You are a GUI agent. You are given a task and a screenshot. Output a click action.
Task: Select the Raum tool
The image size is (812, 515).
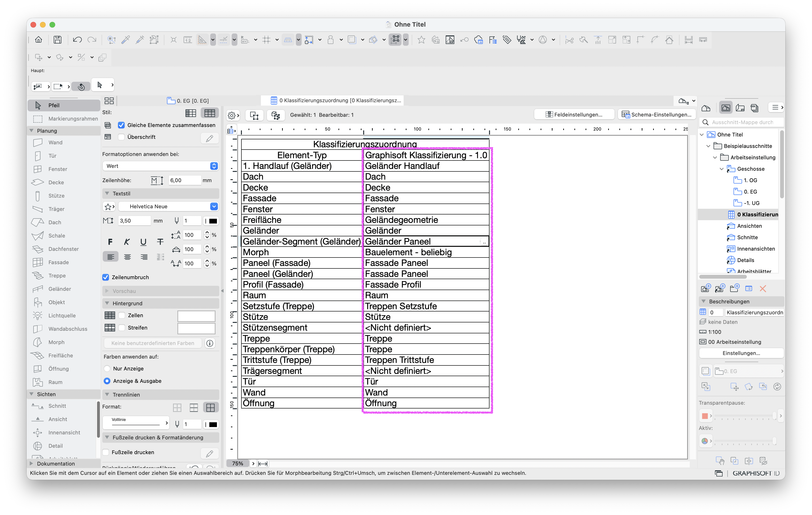(x=64, y=382)
